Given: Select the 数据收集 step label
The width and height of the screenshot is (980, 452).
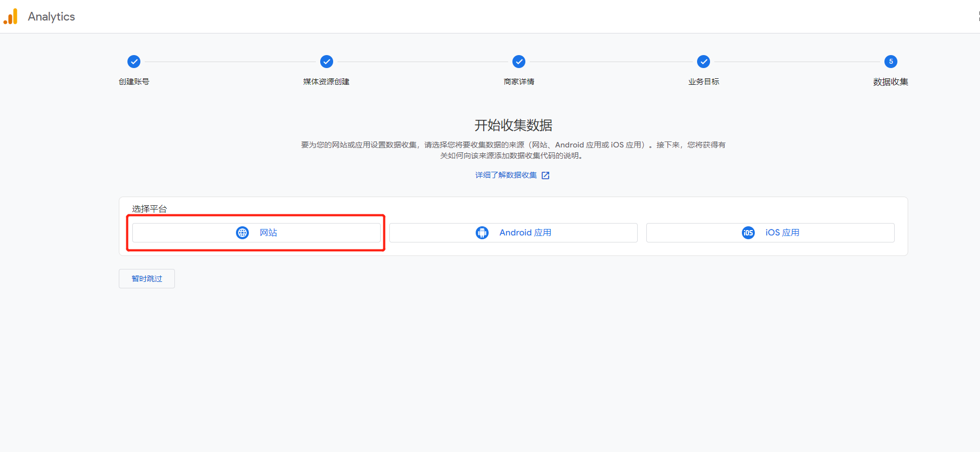Looking at the screenshot, I should [x=890, y=82].
